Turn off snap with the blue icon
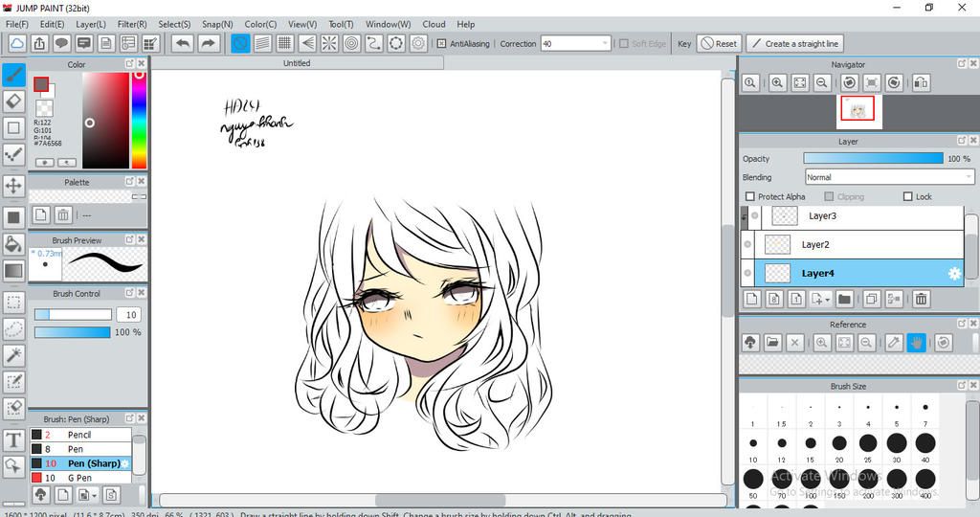This screenshot has width=980, height=517. [x=240, y=43]
